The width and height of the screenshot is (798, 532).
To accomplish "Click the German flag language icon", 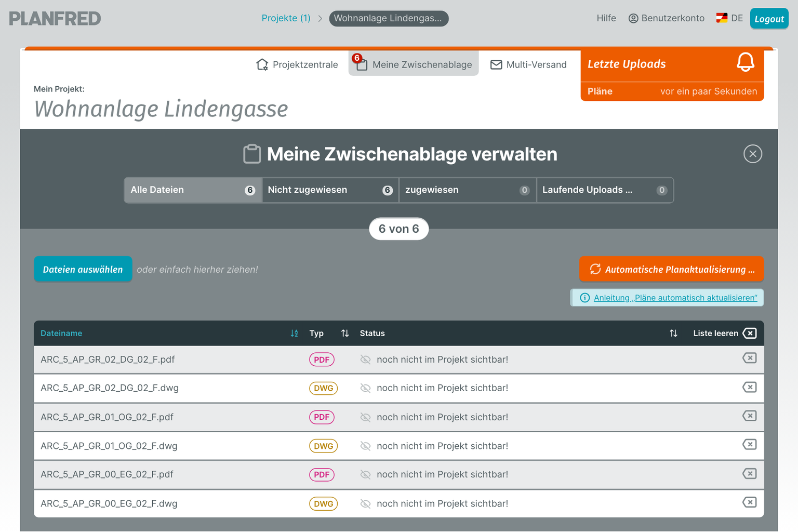I will click(722, 18).
